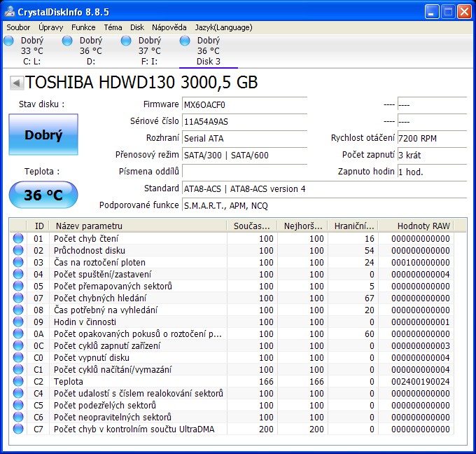Open the Nápověda menu
The width and height of the screenshot is (476, 454).
(169, 27)
